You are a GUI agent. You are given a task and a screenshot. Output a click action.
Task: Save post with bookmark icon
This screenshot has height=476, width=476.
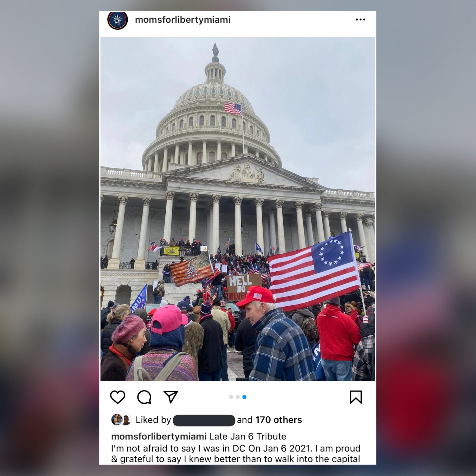pos(356,397)
